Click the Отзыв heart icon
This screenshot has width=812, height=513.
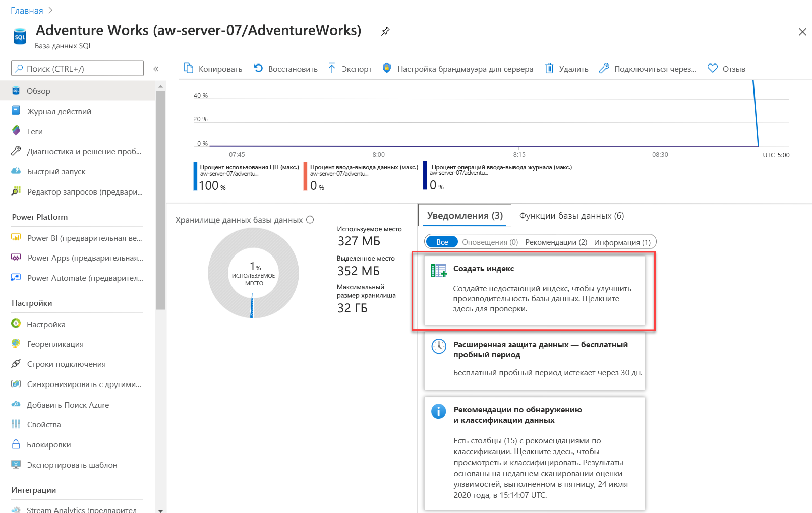pyautogui.click(x=712, y=68)
